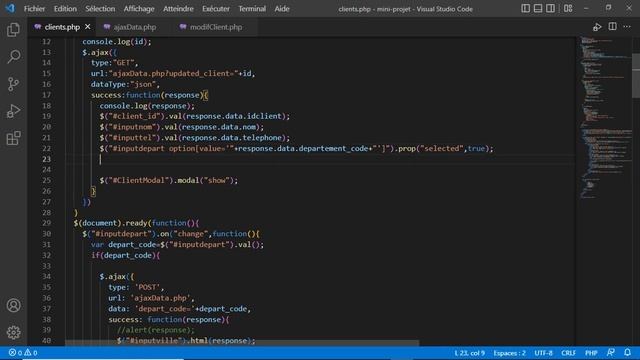The height and width of the screenshot is (360, 640).
Task: Open the Exécuter menu
Action: pos(216,9)
